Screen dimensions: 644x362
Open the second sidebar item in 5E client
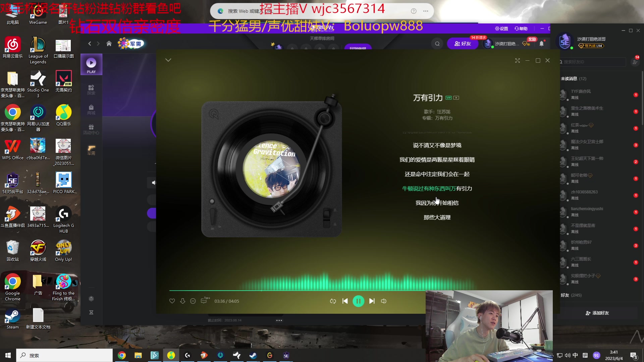(91, 89)
